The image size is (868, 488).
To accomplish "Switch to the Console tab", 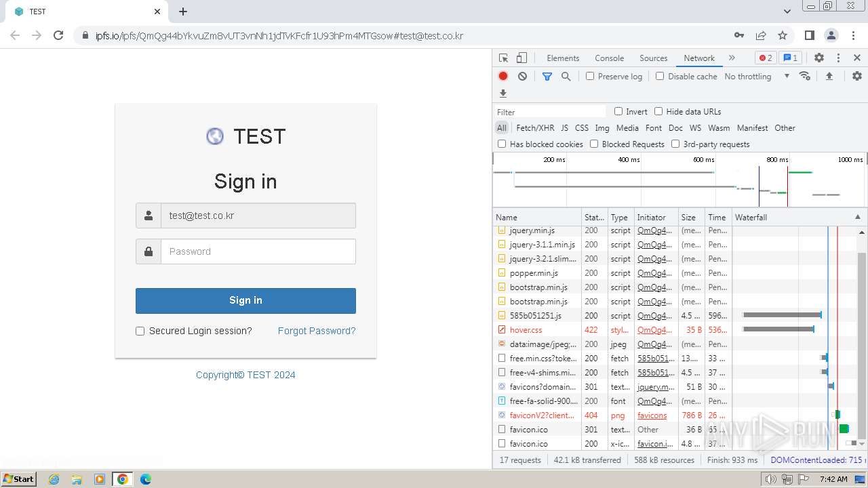I will (609, 58).
